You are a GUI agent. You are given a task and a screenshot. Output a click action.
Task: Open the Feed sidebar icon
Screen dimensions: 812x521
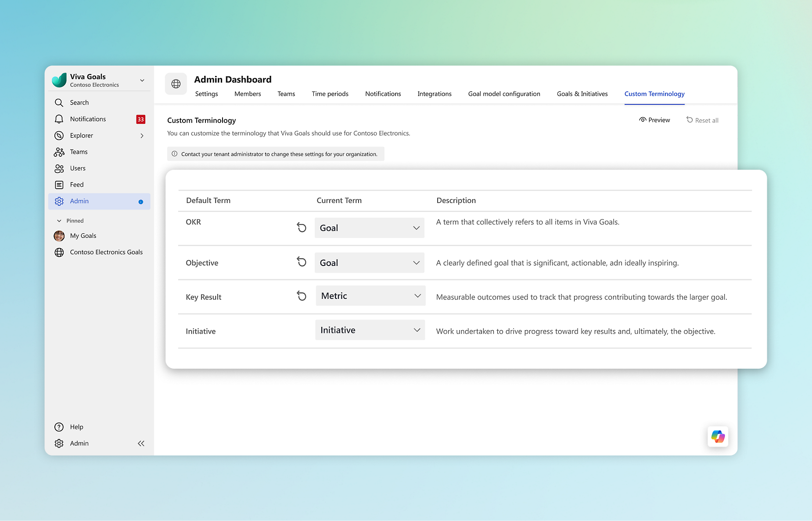coord(59,185)
